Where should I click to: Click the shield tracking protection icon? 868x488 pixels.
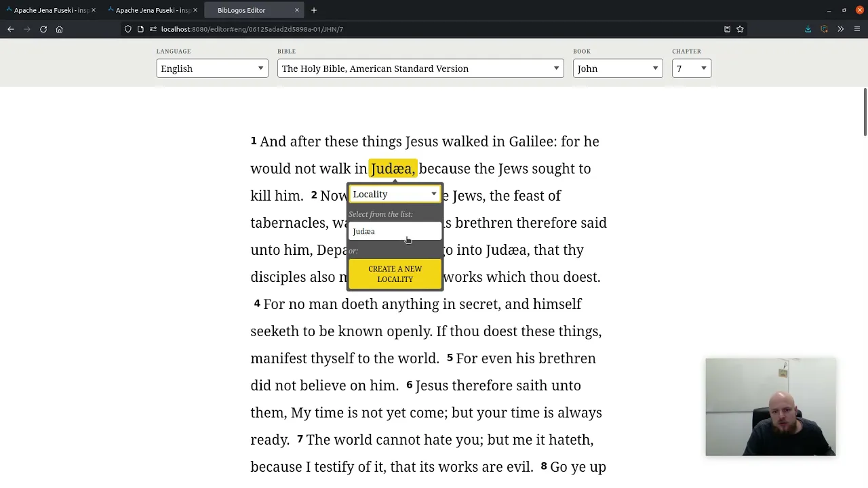tap(127, 29)
